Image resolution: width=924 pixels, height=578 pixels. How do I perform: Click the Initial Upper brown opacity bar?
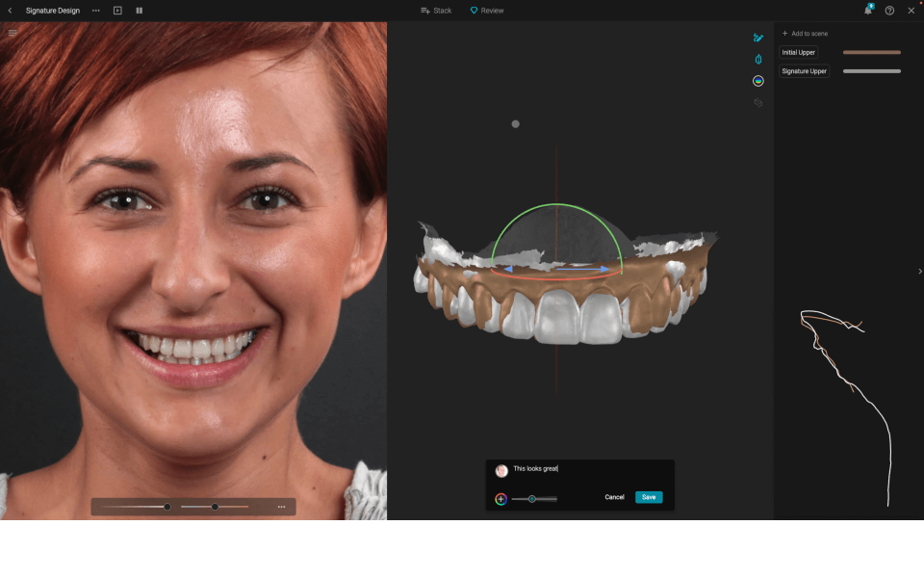point(872,52)
